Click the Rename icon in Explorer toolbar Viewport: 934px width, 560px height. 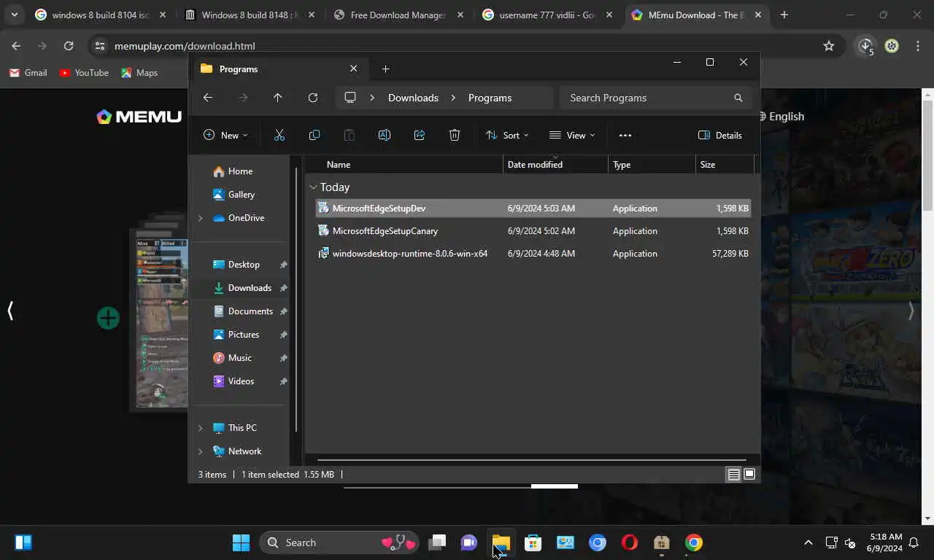385,135
